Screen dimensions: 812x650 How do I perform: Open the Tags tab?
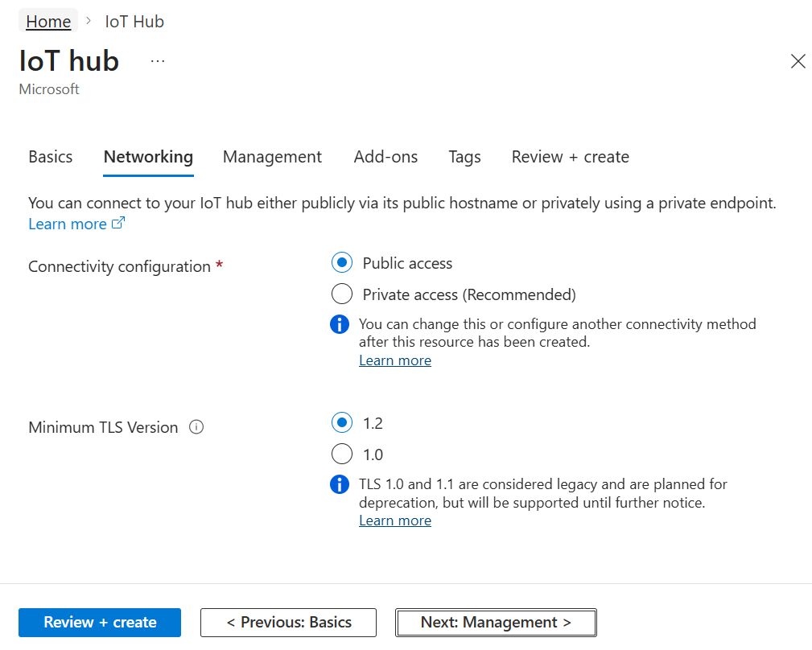tap(464, 157)
